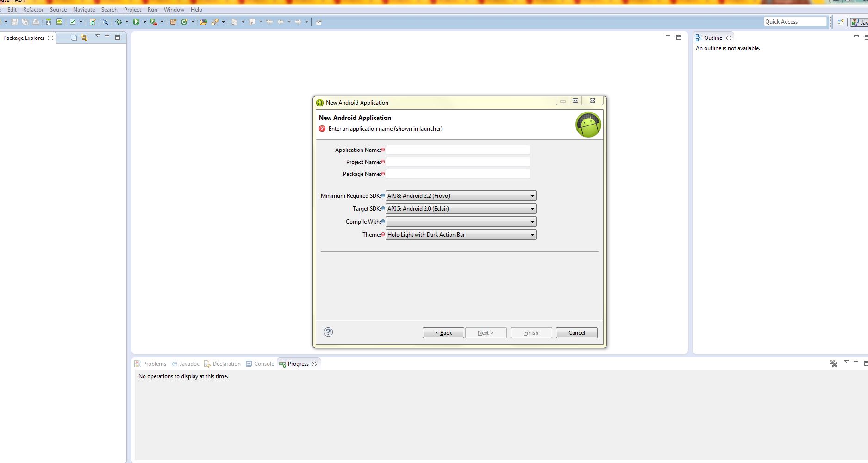Viewport: 868px width, 463px height.
Task: Click the Debug bug icon
Action: [119, 22]
